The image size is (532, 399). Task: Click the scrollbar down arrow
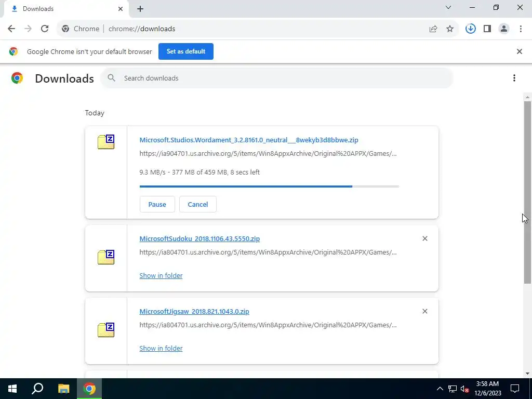(x=527, y=374)
